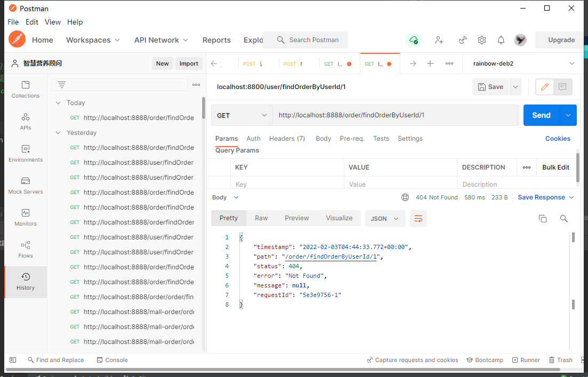Image resolution: width=588 pixels, height=377 pixels.
Task: Open history panel three-dots options
Action: point(196,85)
